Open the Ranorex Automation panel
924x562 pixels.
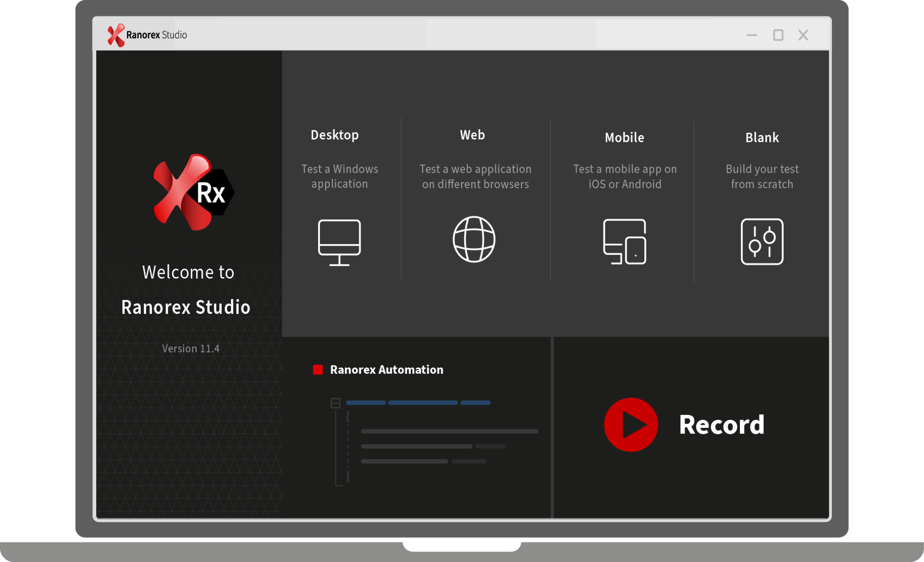[x=387, y=369]
